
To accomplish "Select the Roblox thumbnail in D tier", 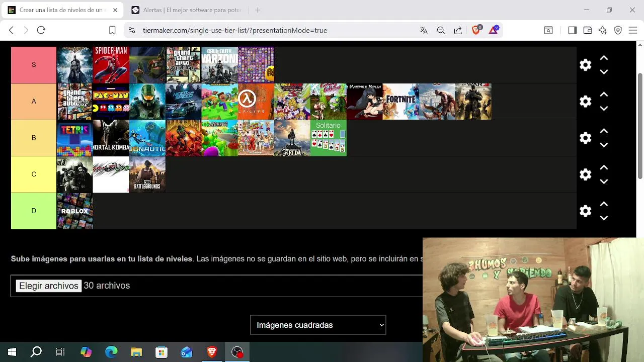I will click(x=75, y=211).
